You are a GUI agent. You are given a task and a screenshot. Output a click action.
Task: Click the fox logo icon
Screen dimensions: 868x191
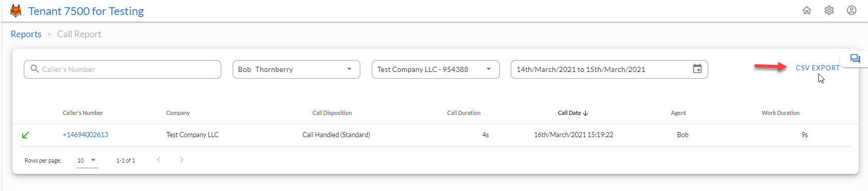point(16,11)
